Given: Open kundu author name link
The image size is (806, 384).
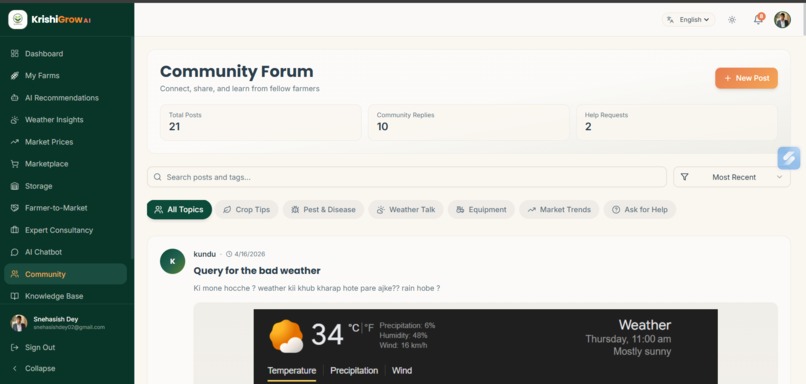Looking at the screenshot, I should point(205,254).
